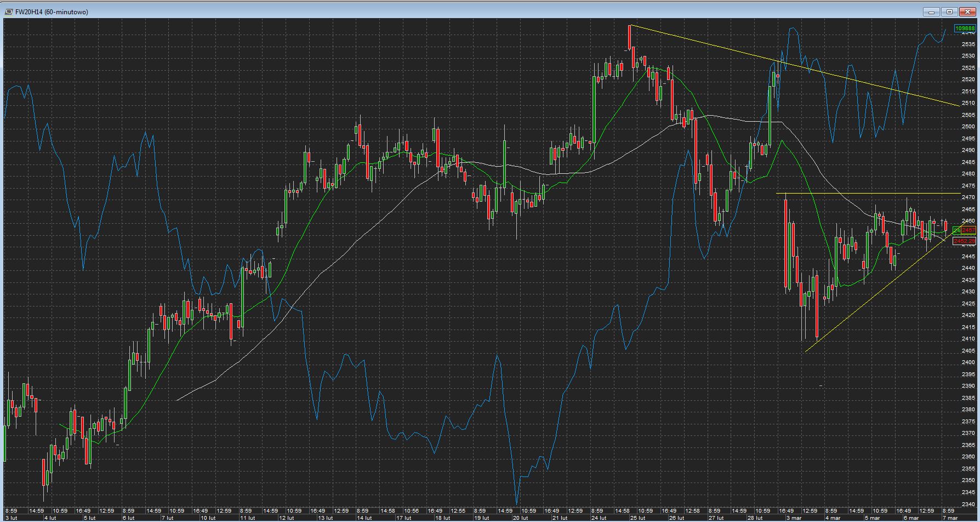Viewport: 980px width, 522px height.
Task: Close the FW20H14 chart window
Action: (x=967, y=12)
